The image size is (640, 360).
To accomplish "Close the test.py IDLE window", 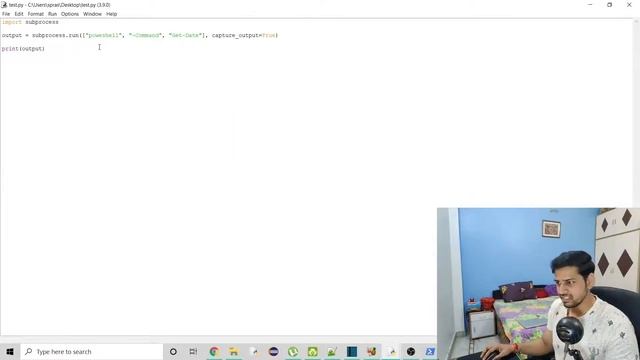I will tap(629, 5).
